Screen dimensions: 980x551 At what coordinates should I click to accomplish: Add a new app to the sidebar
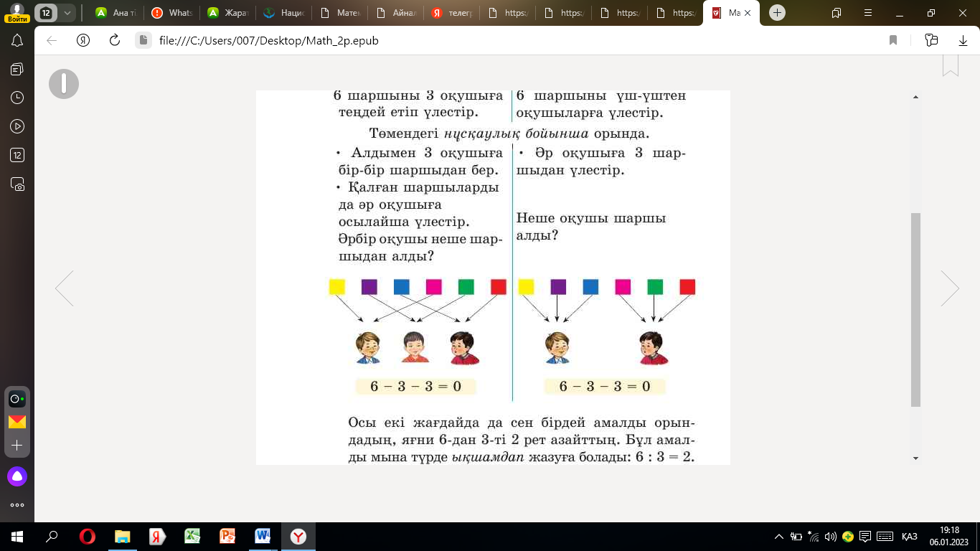(x=17, y=446)
